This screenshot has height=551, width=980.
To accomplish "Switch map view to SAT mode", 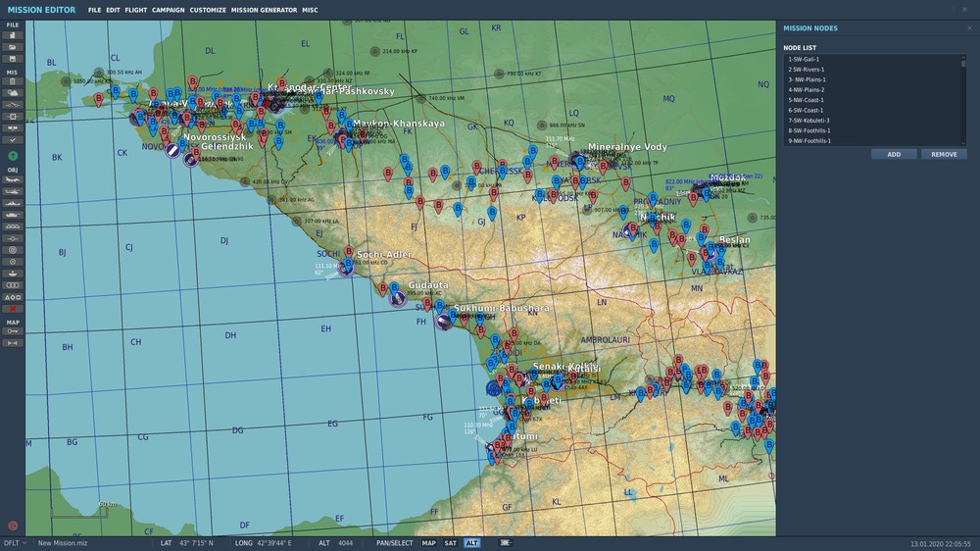I will 451,543.
